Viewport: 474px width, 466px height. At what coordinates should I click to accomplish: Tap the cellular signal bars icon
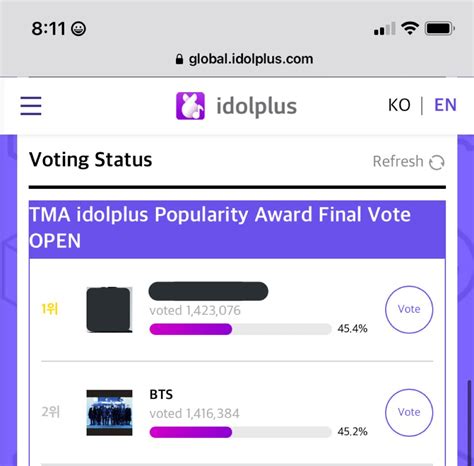385,29
